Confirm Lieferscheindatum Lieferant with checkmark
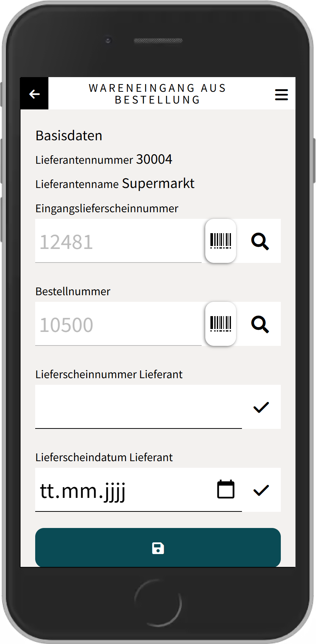This screenshot has height=644, width=316. click(x=261, y=490)
